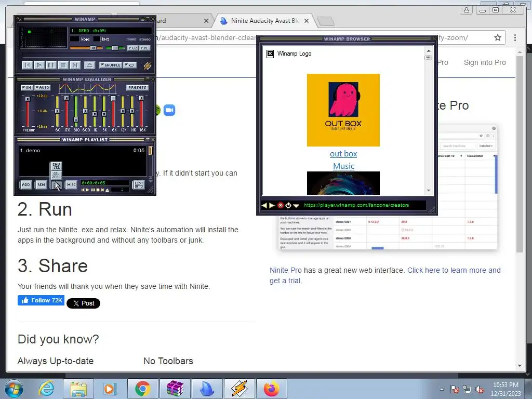Click the Winamp Browser URL field

[364, 205]
